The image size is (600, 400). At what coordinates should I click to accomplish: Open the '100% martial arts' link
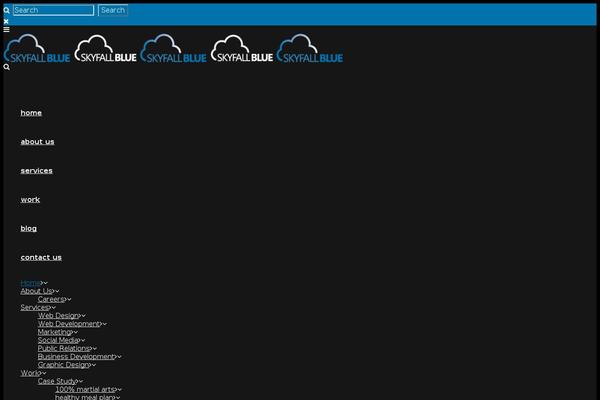tap(85, 389)
